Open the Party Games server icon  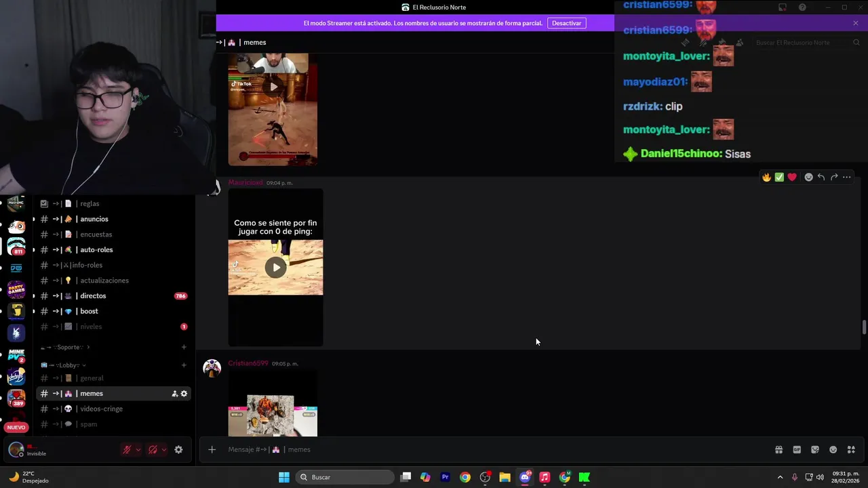[16, 289]
